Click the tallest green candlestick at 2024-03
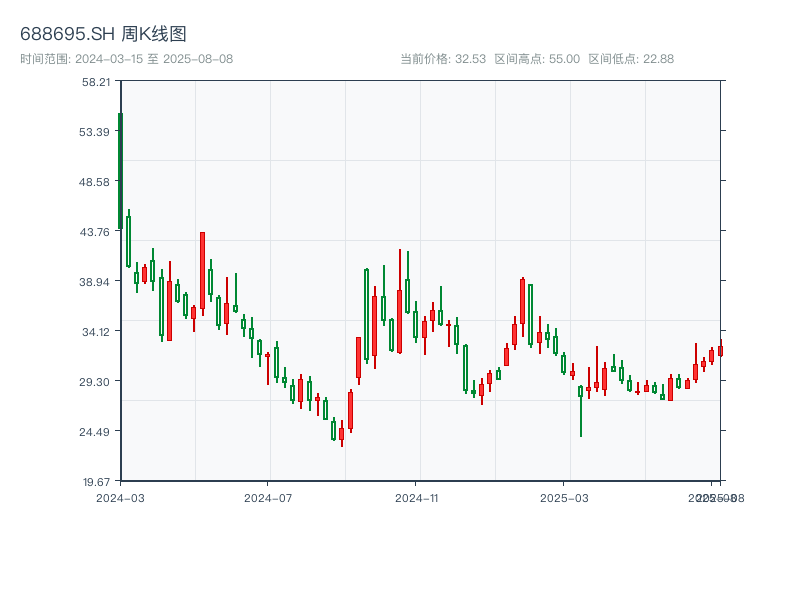The image size is (800, 600). 120,171
